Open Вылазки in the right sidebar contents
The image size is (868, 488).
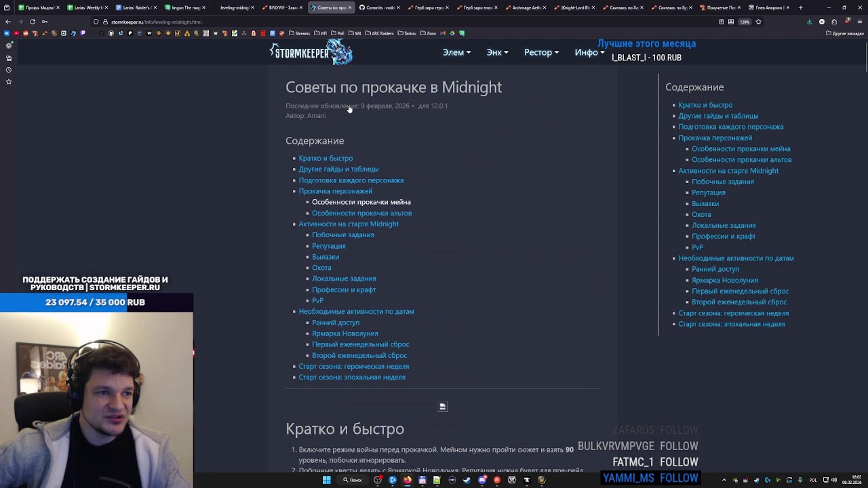pos(705,203)
